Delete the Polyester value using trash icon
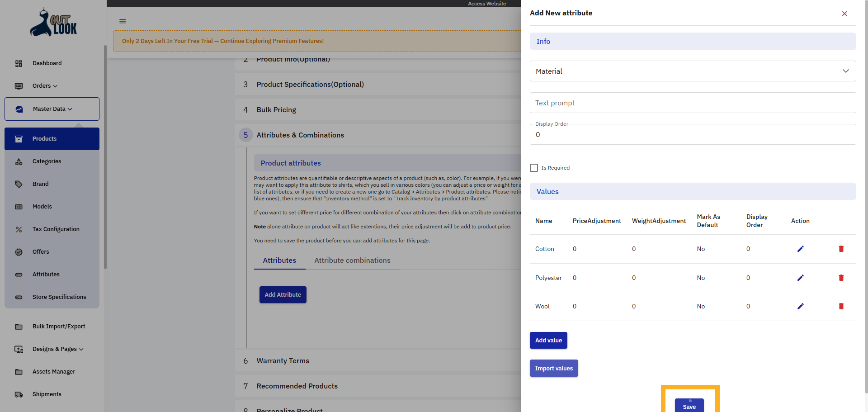Viewport: 868px width, 412px height. 841,278
